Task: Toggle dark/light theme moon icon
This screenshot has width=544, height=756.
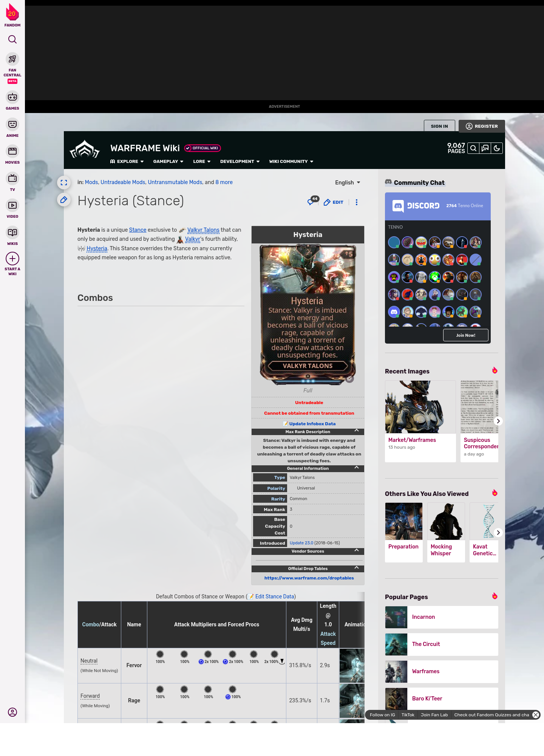Action: (x=497, y=148)
